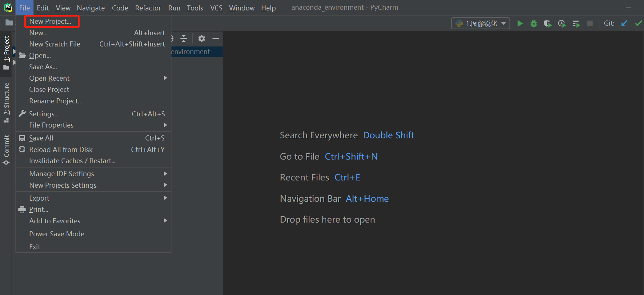Click the Double Shift shortcut text
644x295 pixels.
click(x=389, y=135)
